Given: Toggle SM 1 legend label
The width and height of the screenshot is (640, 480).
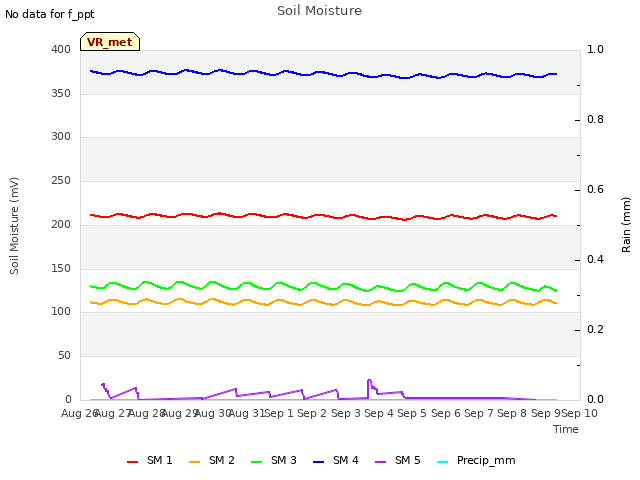Looking at the screenshot, I should (x=160, y=460).
